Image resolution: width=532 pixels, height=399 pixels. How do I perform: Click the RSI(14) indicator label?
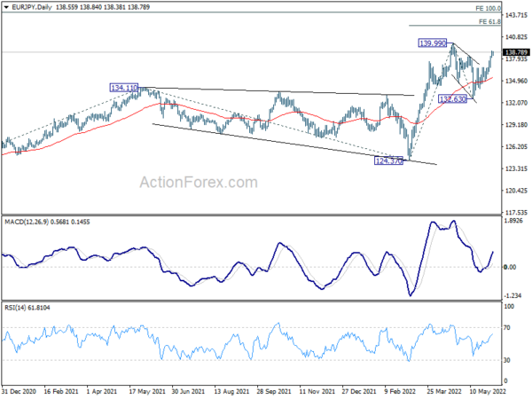point(15,308)
